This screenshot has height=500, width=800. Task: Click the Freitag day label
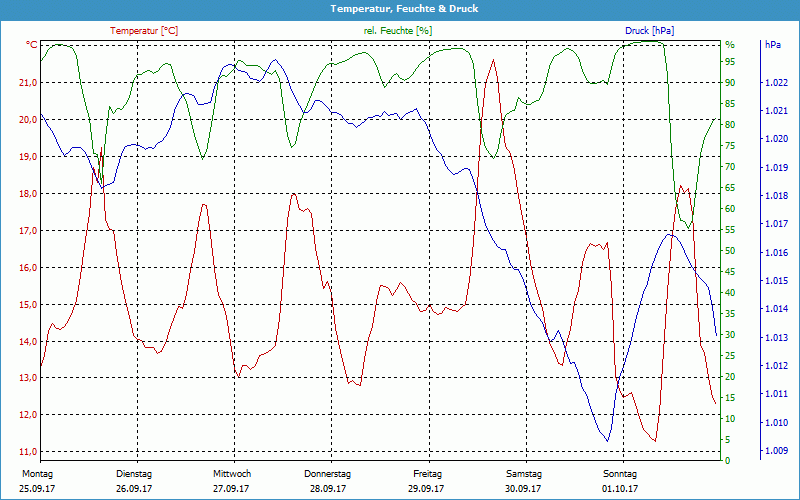click(427, 474)
